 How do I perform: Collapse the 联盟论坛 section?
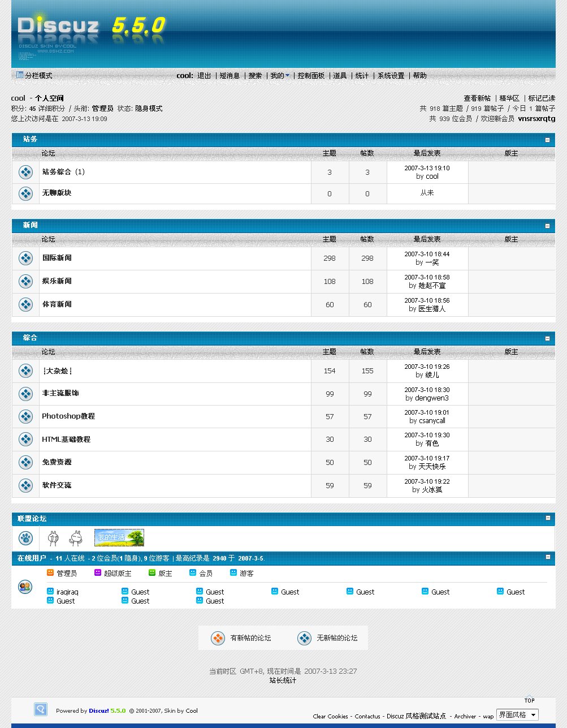click(547, 518)
